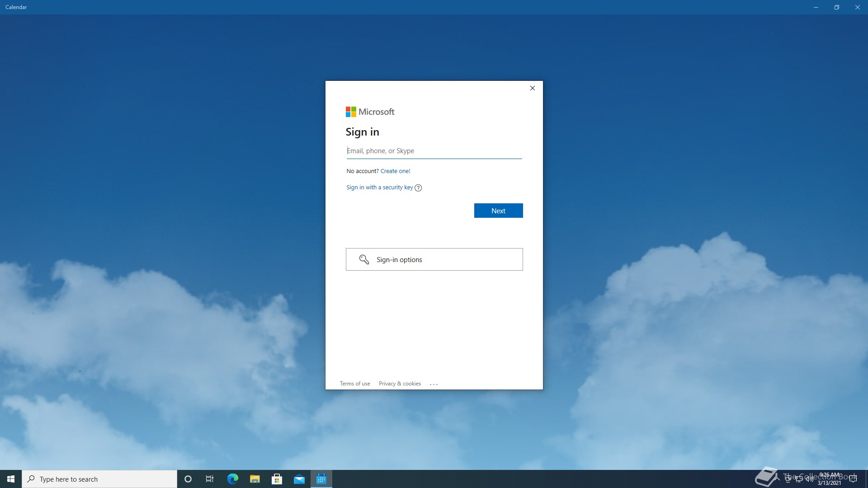The image size is (868, 488).
Task: Select the Calendar app taskbar icon
Action: coord(321,479)
